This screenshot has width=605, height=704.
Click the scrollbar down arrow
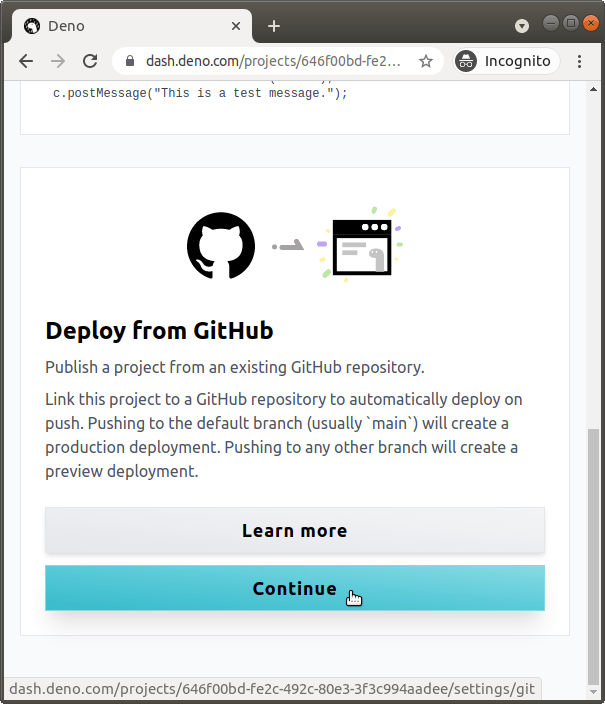point(593,692)
